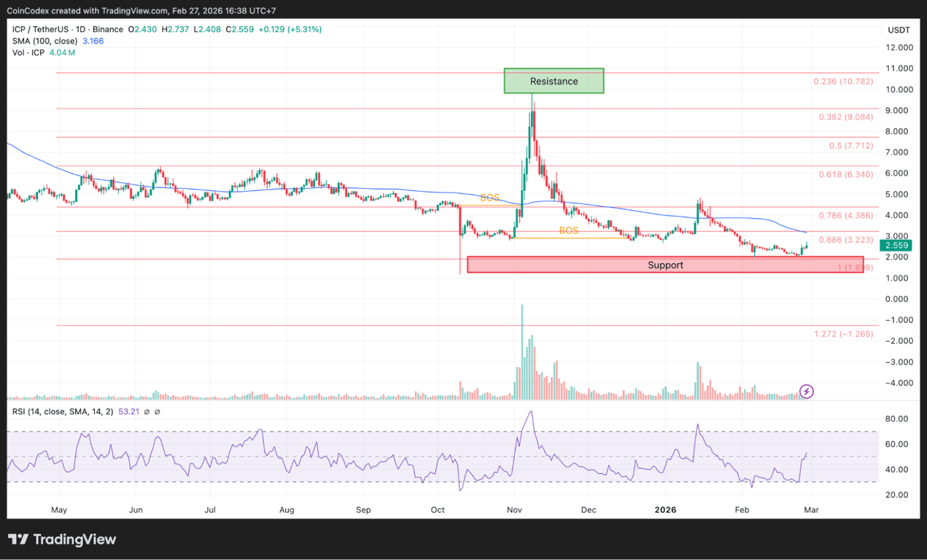927x560 pixels.
Task: Open the 1D timeframe selector in the legend
Action: click(80, 29)
